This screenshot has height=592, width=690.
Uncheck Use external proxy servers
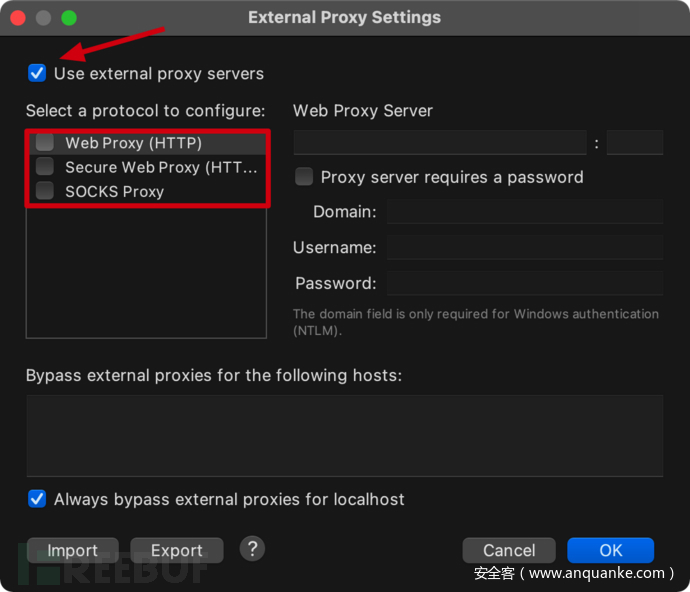coord(37,73)
